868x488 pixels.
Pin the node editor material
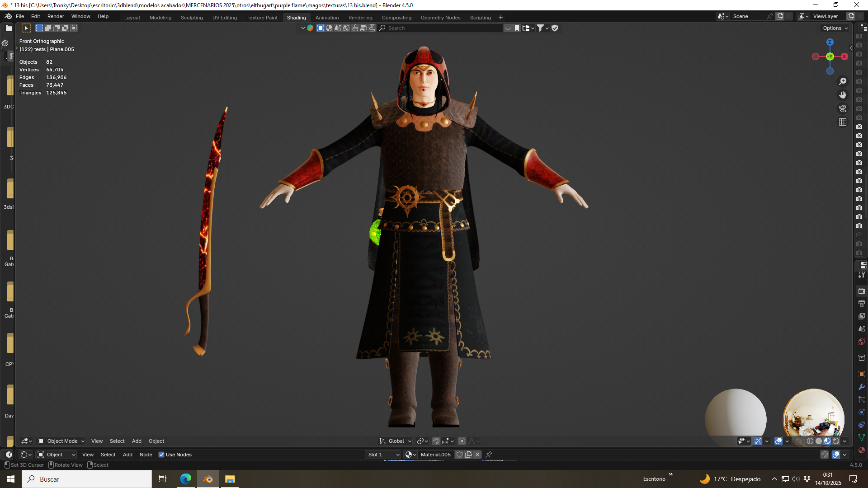489,455
